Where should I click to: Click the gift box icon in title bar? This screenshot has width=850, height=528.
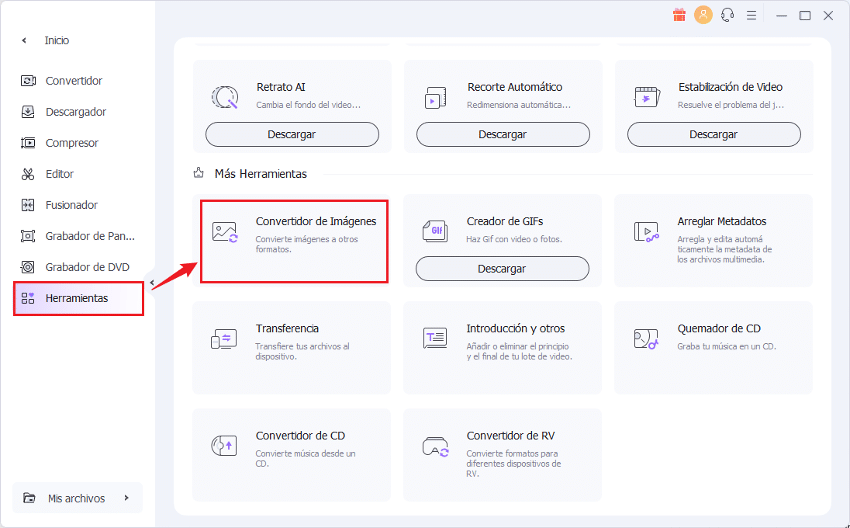(679, 15)
